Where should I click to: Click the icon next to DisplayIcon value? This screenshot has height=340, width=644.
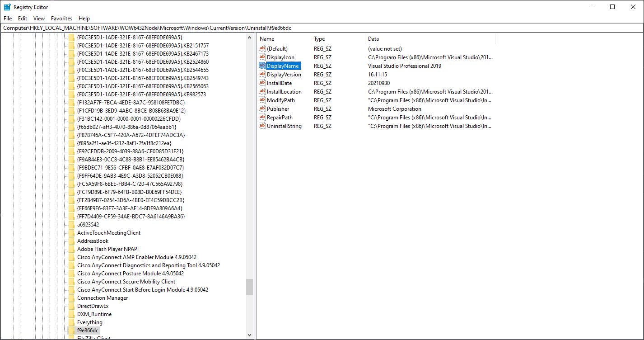coord(262,57)
